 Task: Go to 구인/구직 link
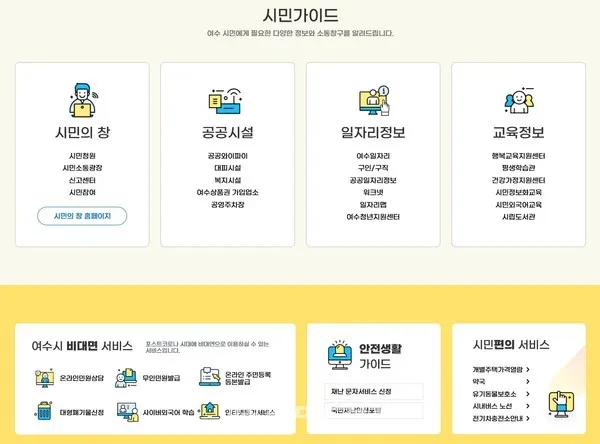pyautogui.click(x=373, y=168)
